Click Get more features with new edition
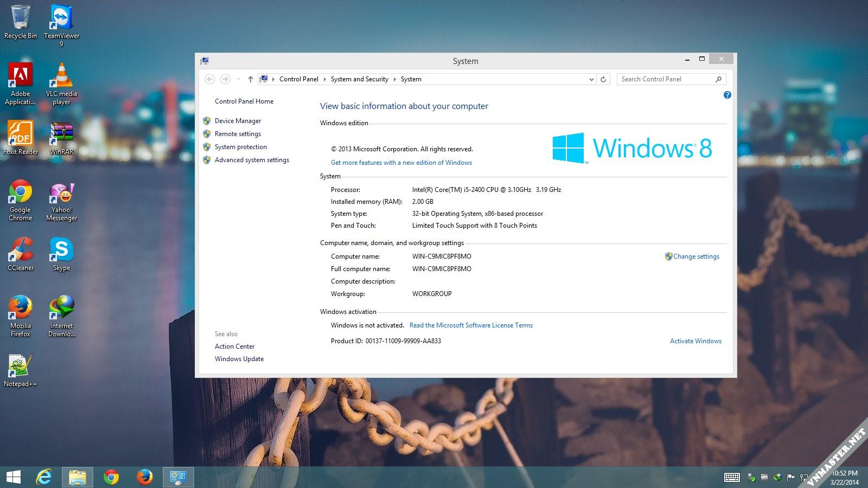 coord(401,163)
